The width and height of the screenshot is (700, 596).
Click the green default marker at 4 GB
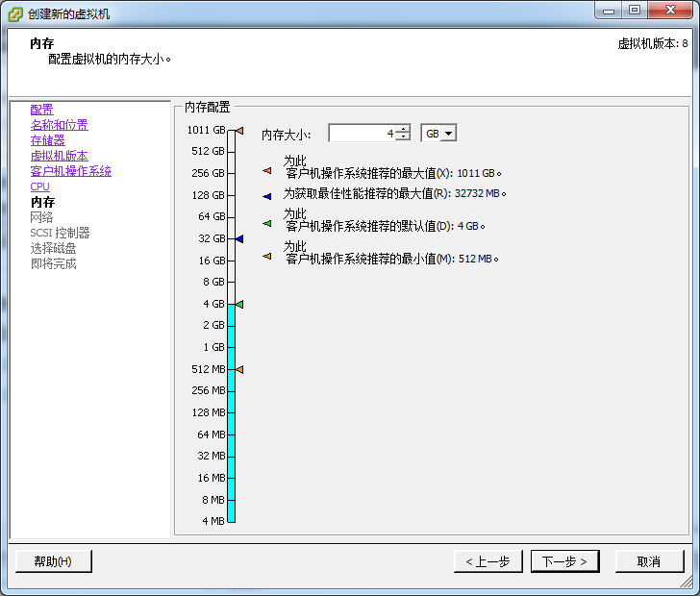point(239,304)
